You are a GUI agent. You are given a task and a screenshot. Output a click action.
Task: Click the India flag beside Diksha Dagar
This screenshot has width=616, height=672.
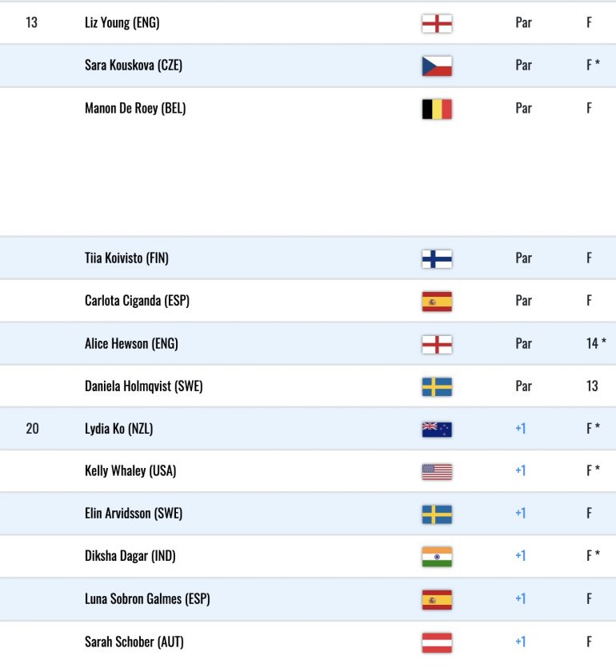(x=437, y=557)
